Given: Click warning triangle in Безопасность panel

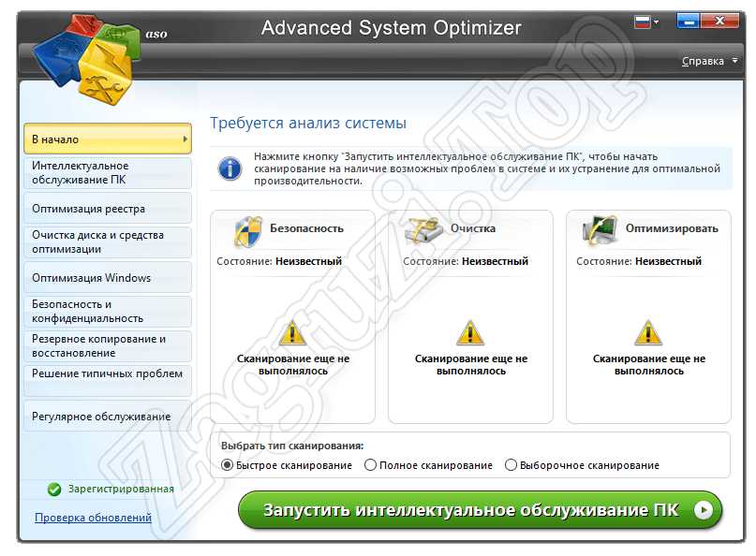Looking at the screenshot, I should [292, 333].
